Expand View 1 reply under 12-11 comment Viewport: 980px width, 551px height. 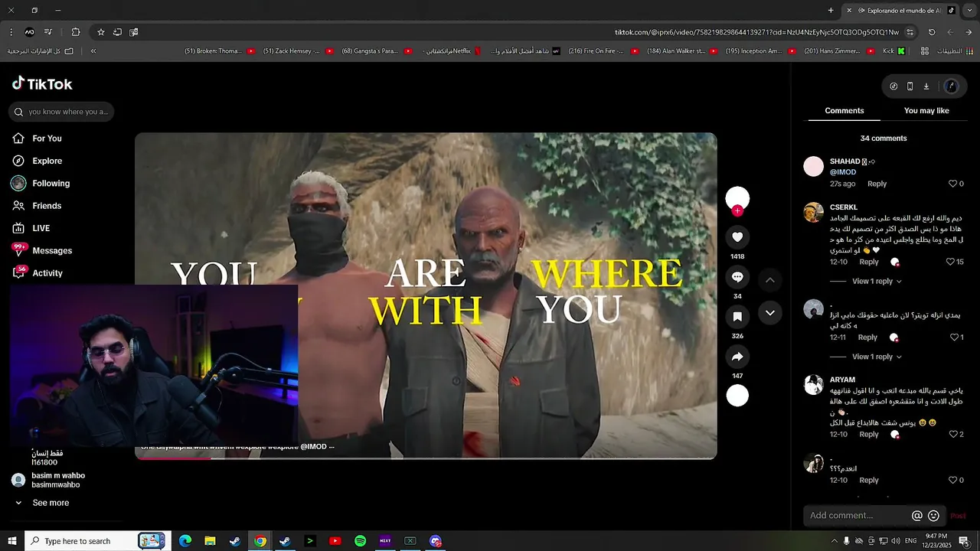click(877, 357)
